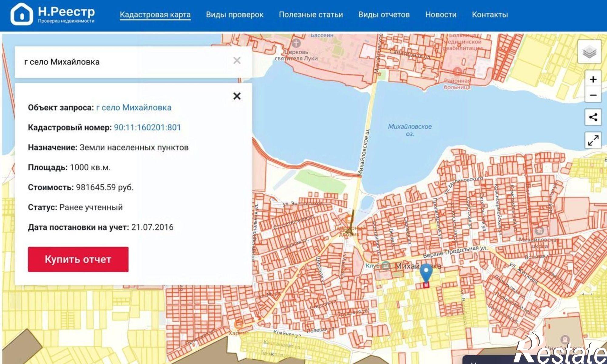
Task: Close the object info panel
Action: click(x=237, y=96)
